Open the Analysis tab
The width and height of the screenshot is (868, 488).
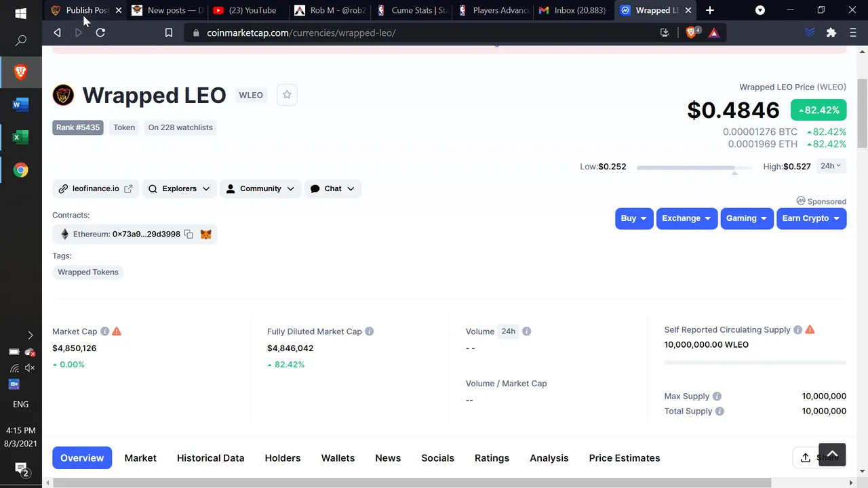(x=549, y=457)
